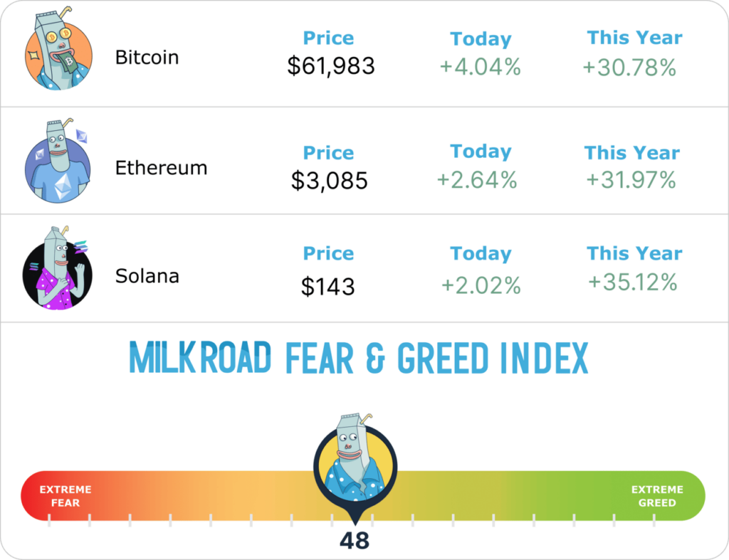The width and height of the screenshot is (729, 560).
Task: Select the Bitcoin coin name
Action: coord(147,58)
